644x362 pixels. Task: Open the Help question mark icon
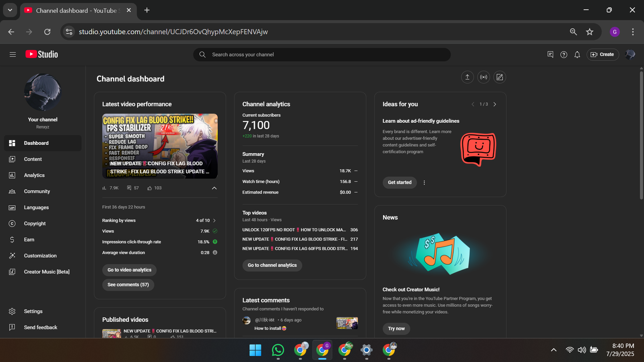(x=563, y=54)
